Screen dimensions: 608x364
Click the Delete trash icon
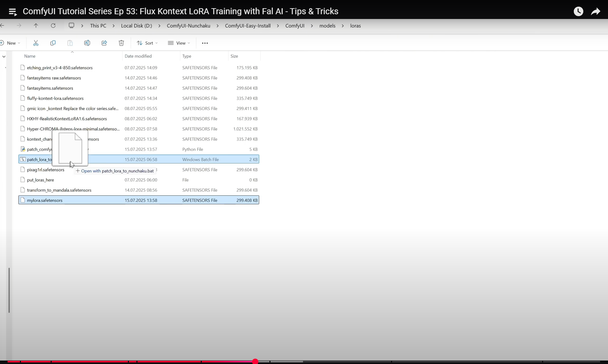pyautogui.click(x=121, y=43)
